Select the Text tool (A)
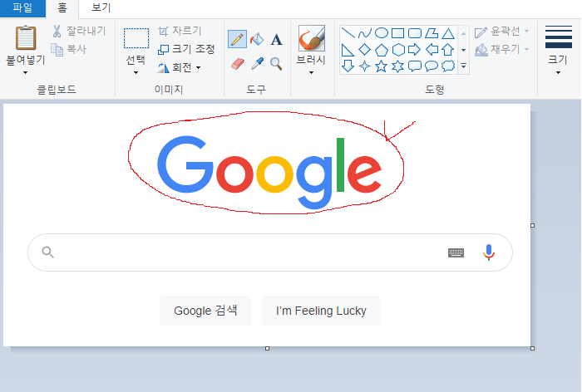This screenshot has width=582, height=392. (x=276, y=39)
